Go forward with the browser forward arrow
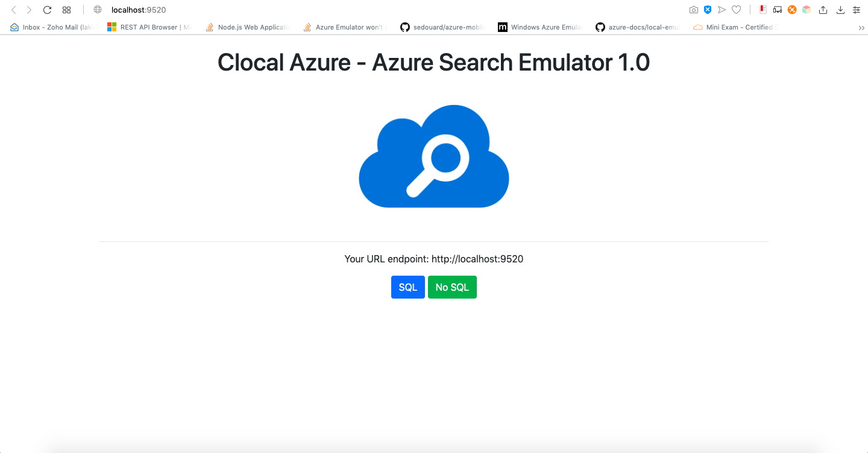The image size is (868, 453). [29, 10]
